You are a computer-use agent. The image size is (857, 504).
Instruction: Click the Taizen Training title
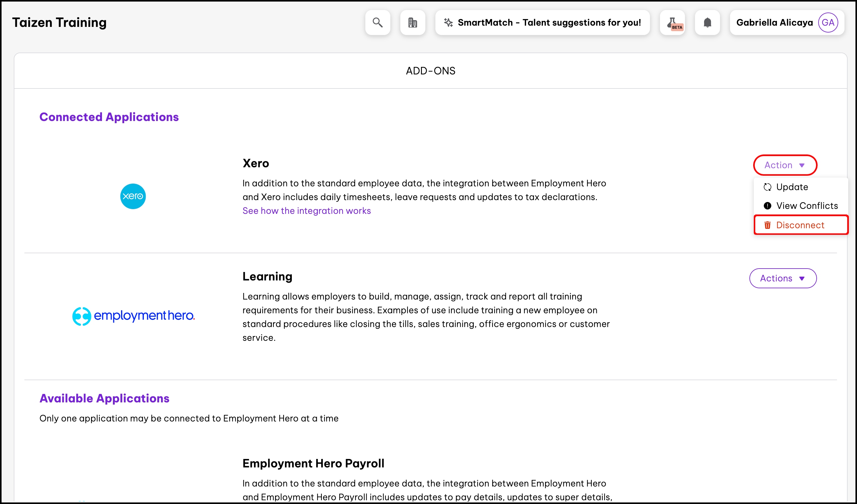pos(59,23)
